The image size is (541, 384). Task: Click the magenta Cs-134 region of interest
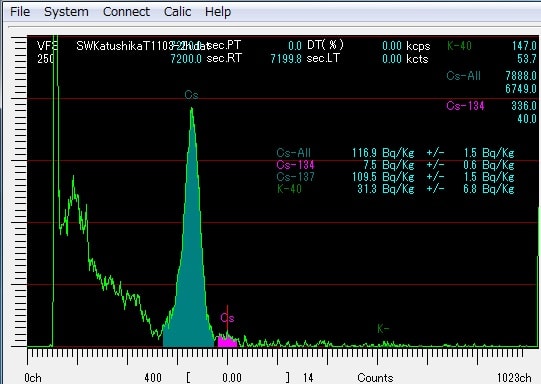tap(227, 342)
